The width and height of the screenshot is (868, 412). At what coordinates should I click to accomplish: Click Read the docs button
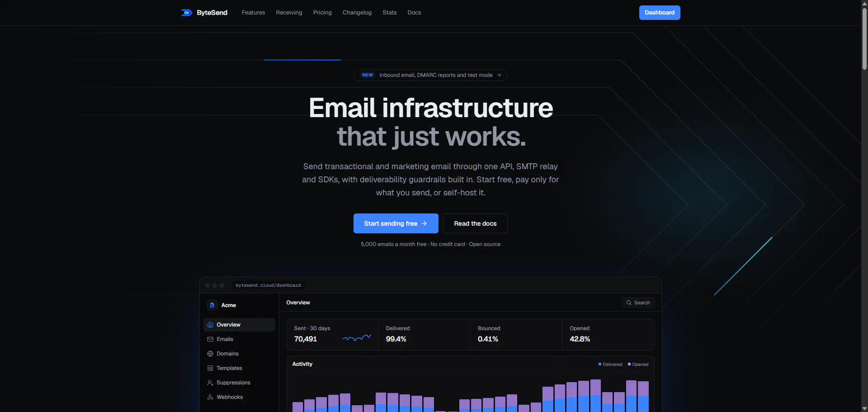click(475, 223)
